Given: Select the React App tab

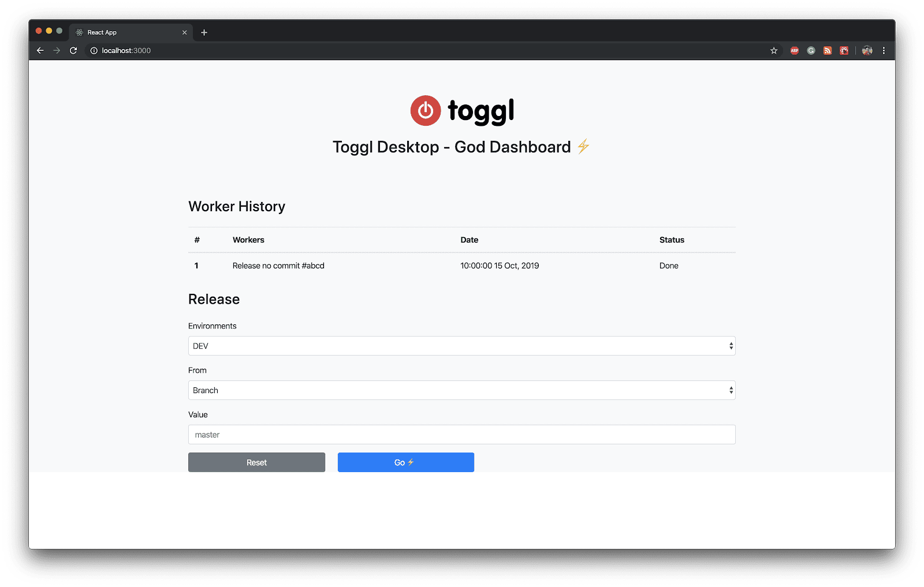Looking at the screenshot, I should pos(132,32).
